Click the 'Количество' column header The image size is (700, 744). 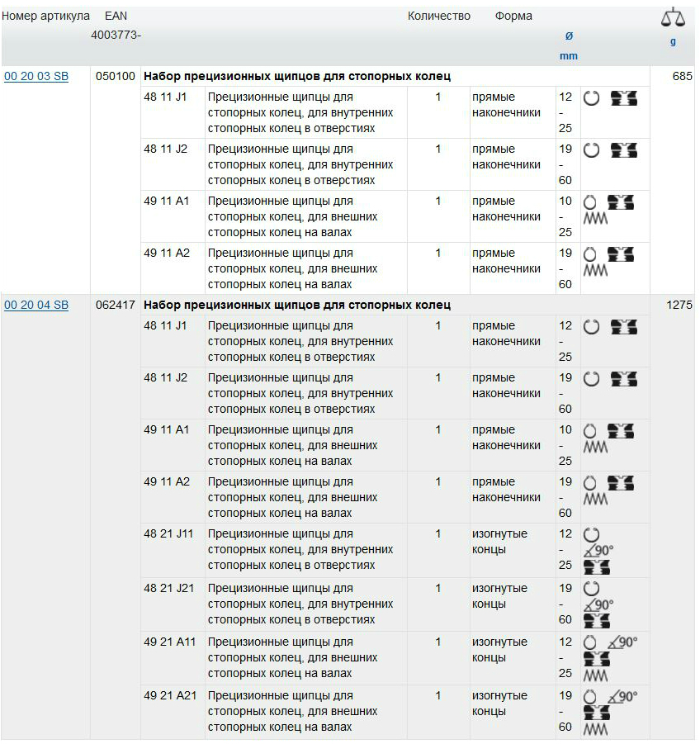[439, 16]
